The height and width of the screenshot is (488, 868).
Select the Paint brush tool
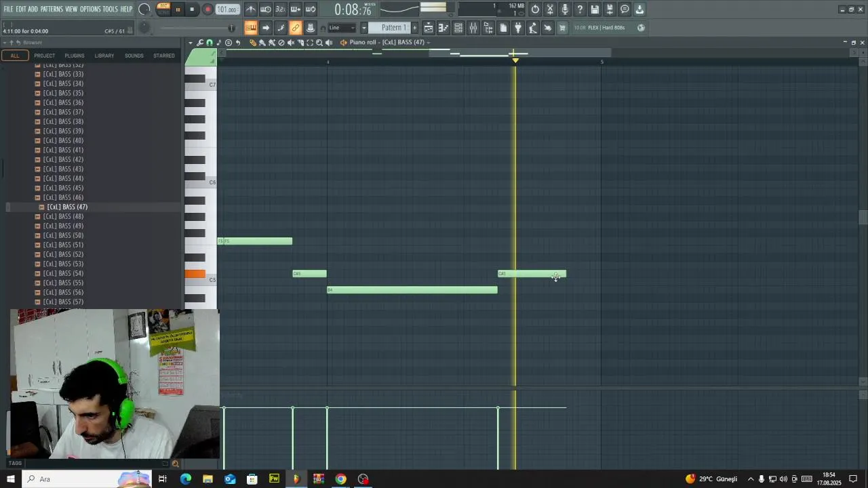(x=262, y=43)
